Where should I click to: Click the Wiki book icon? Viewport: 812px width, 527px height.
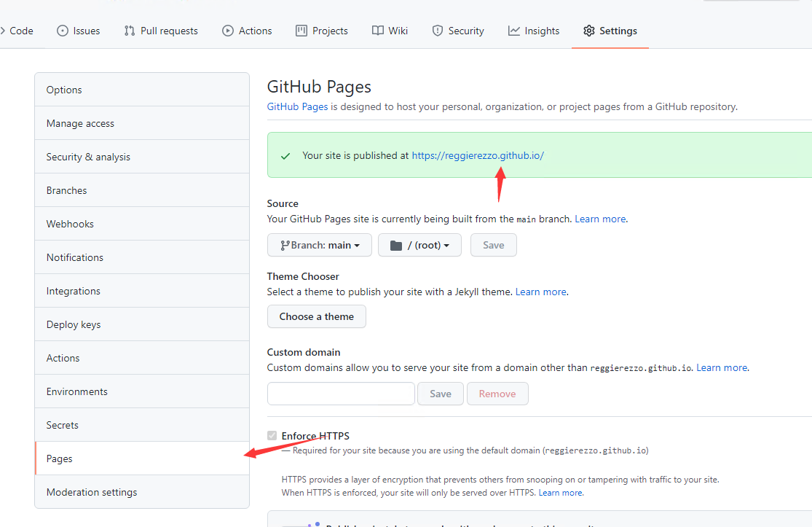[x=377, y=31]
